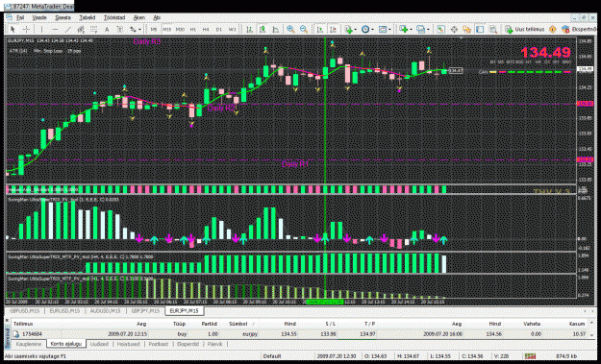Select the EURJPY,M15 chart tab
Screen dimensions: 601x364
tap(185, 311)
